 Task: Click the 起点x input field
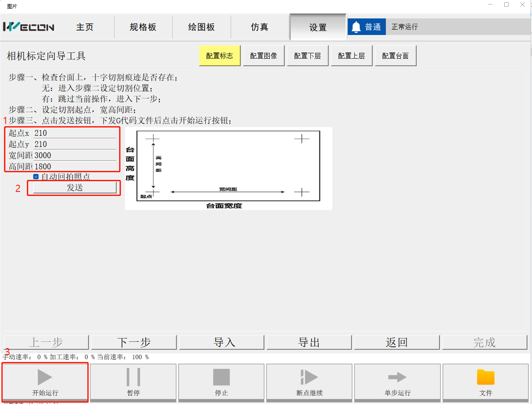pyautogui.click(x=74, y=133)
